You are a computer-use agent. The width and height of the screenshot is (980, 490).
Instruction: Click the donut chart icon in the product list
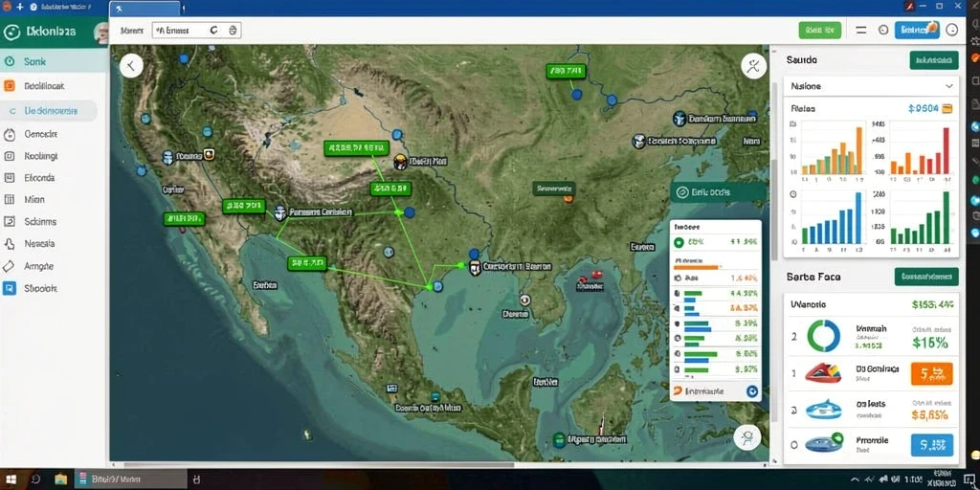pyautogui.click(x=824, y=336)
